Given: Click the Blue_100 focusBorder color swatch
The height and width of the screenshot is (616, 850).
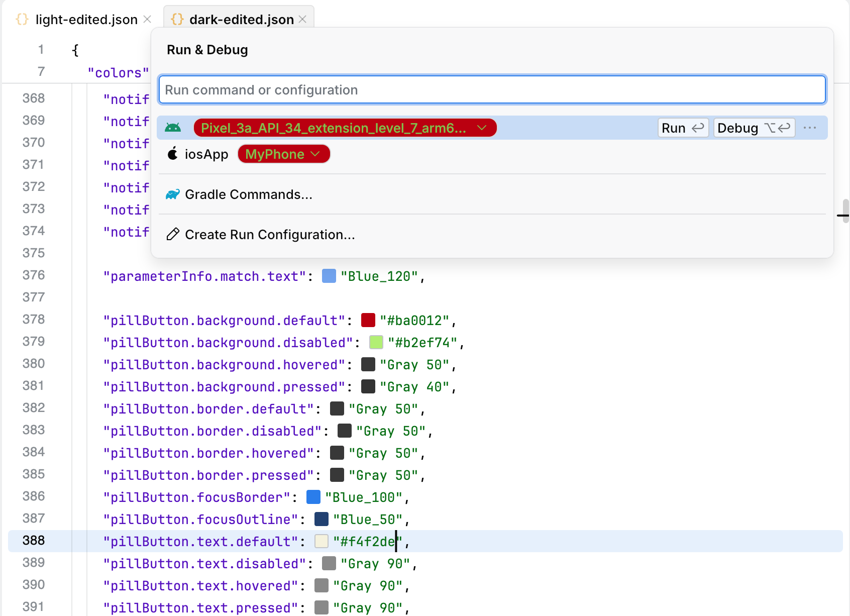Looking at the screenshot, I should pos(313,497).
